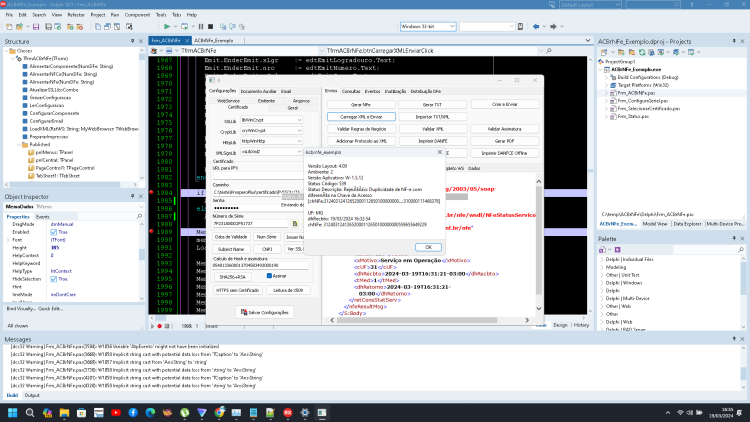The height and width of the screenshot is (422, 750).
Task: Open the Component menu
Action: [x=137, y=15]
